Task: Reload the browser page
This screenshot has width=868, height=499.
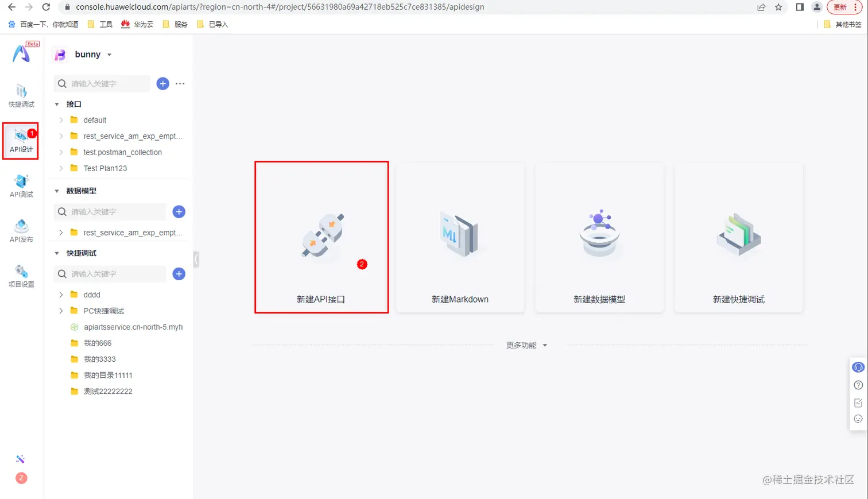Action: (46, 7)
